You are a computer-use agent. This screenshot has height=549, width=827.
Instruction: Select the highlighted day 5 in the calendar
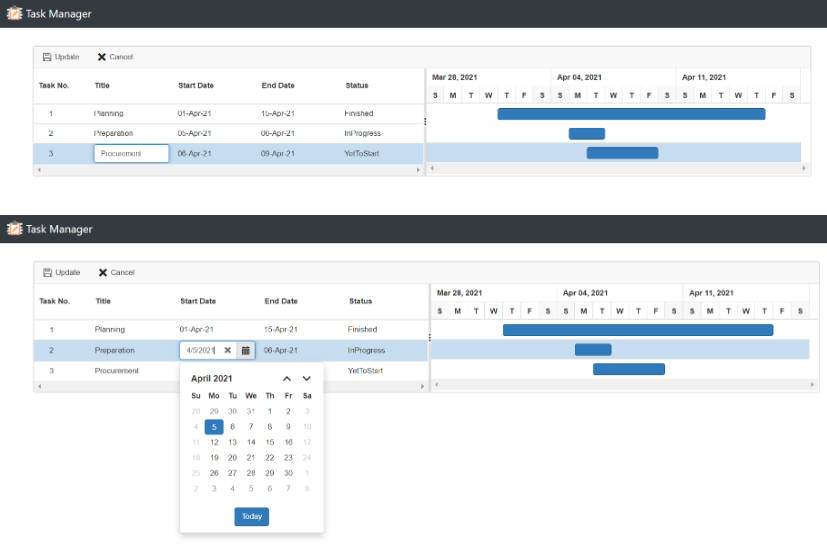[214, 426]
